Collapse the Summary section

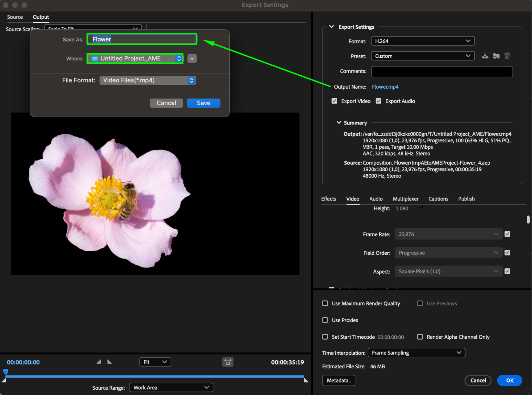[339, 123]
